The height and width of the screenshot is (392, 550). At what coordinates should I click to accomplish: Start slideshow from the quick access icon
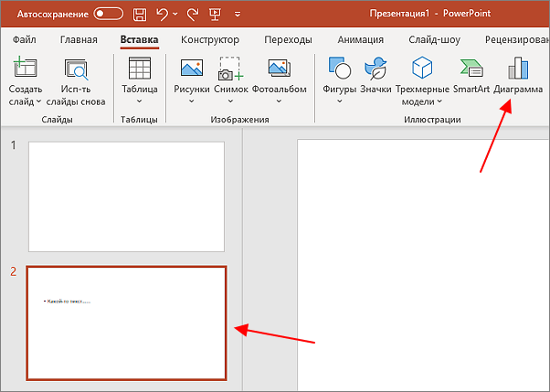(215, 15)
